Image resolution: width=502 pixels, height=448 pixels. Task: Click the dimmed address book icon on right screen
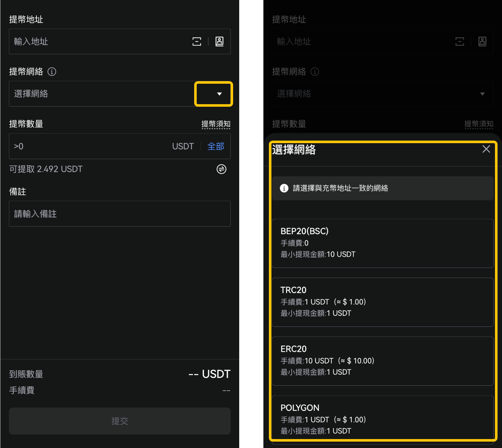tap(482, 42)
